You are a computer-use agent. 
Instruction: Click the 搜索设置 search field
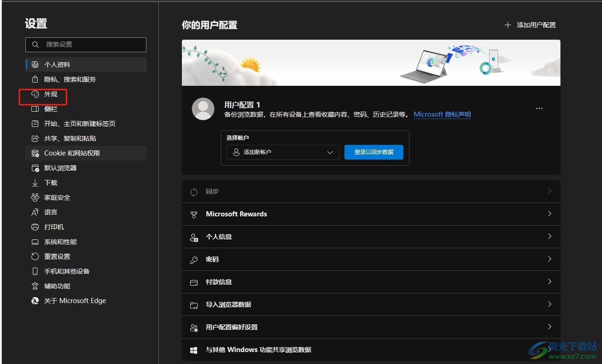click(x=86, y=45)
